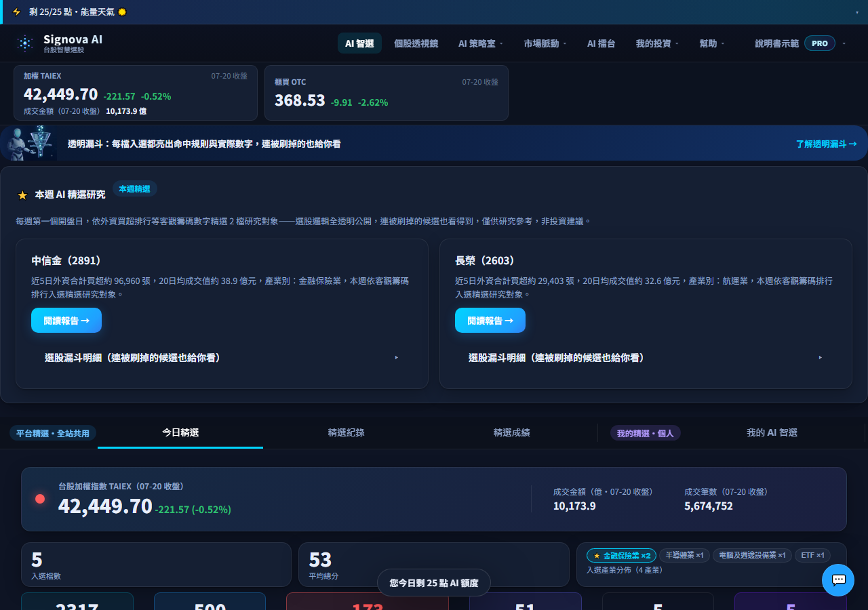Click the 櫃買 OTC index card

pyautogui.click(x=387, y=93)
